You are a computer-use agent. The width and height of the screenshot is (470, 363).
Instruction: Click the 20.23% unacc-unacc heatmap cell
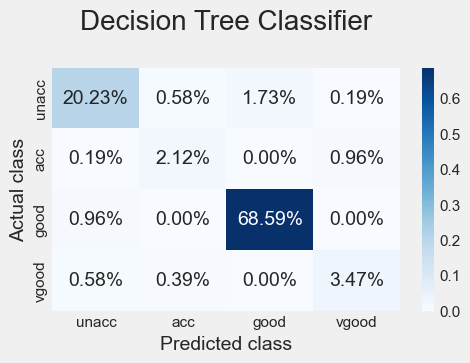(x=95, y=98)
